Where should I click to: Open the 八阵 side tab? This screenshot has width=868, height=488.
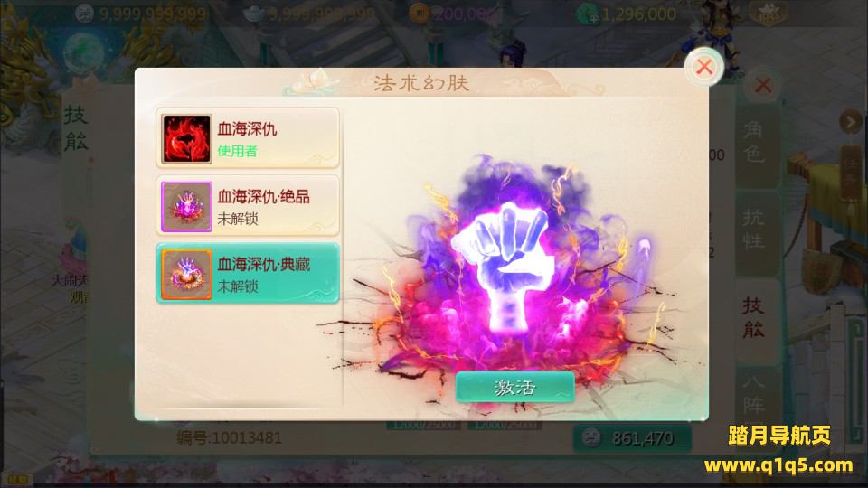(x=754, y=395)
